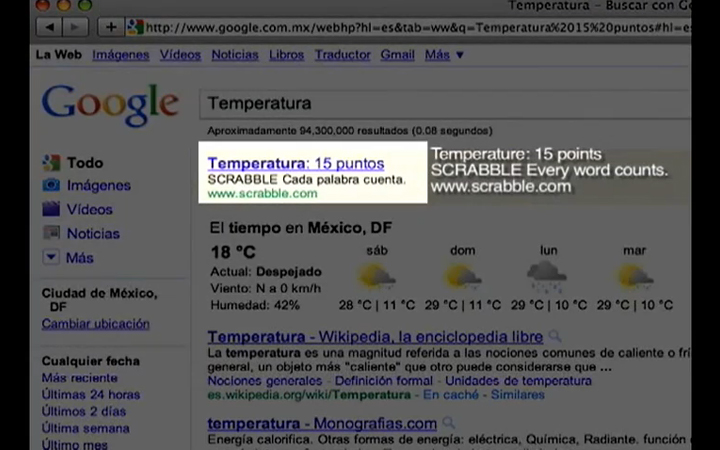
Task: Expand the Más dropdown in top navigation
Action: 444,55
